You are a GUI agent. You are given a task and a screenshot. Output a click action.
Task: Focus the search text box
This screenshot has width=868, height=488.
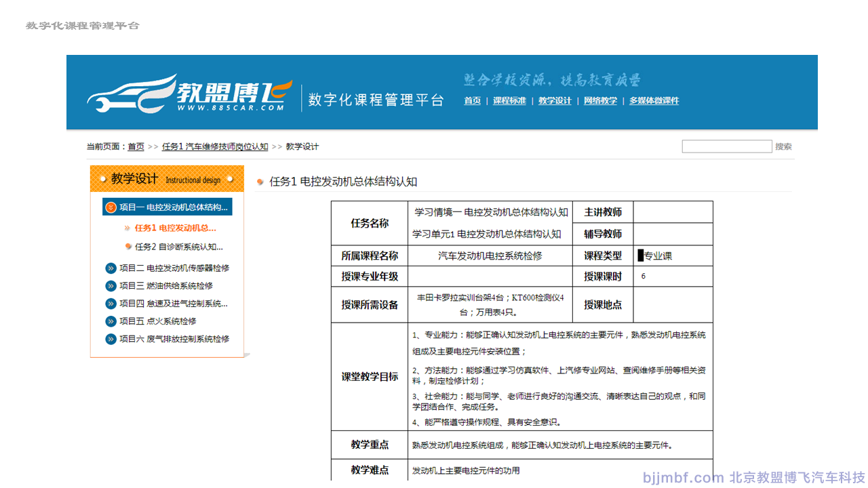(726, 146)
